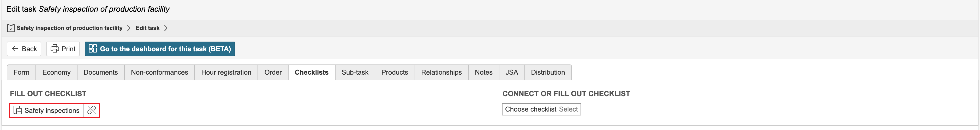Print the task

(63, 49)
